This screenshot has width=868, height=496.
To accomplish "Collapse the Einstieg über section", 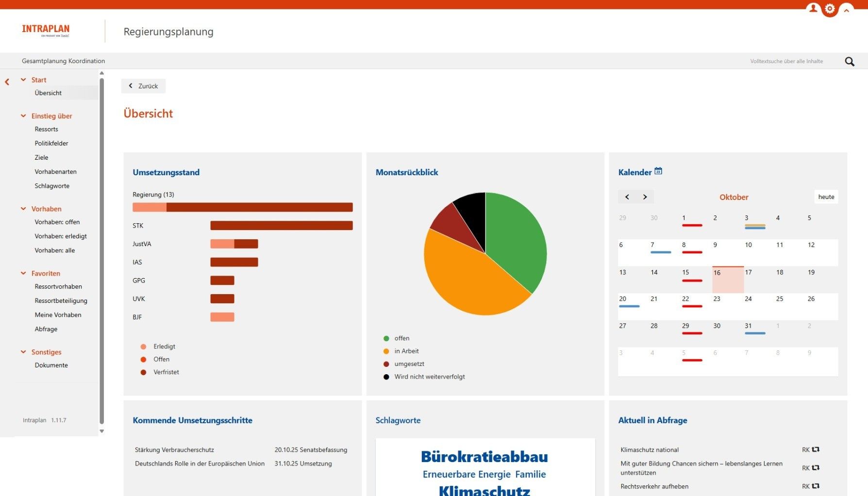I will [23, 116].
